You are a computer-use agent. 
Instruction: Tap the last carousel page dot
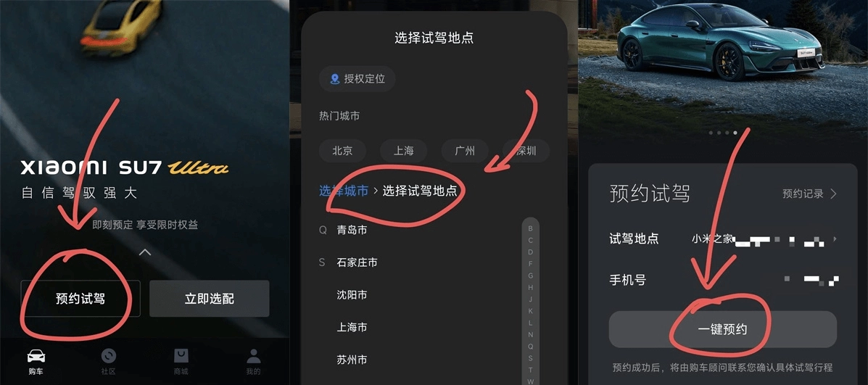(735, 133)
